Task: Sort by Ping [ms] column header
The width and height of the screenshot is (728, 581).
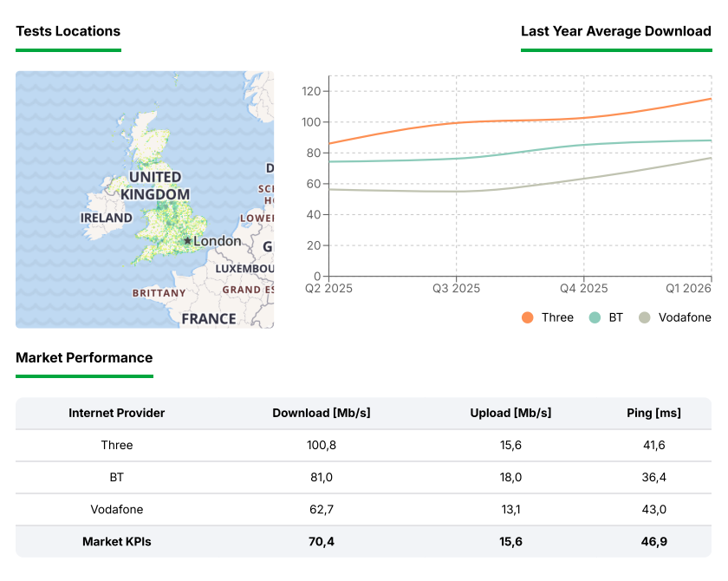Action: point(654,413)
